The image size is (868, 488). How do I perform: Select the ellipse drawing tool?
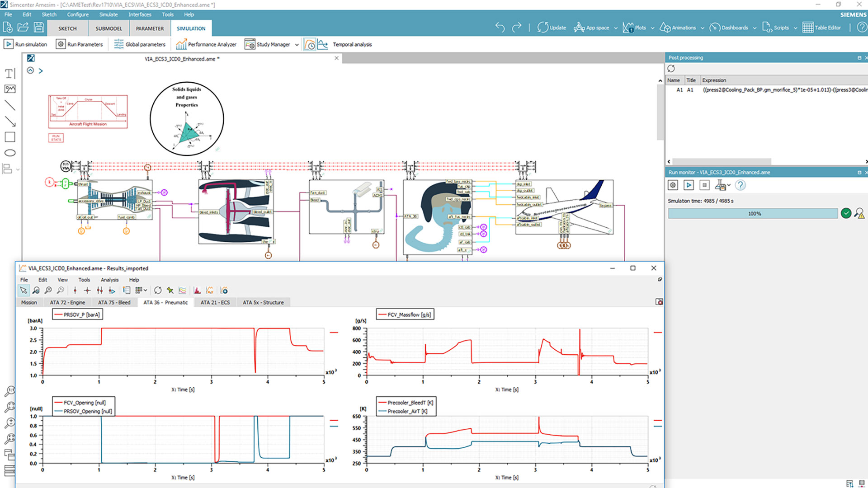10,153
